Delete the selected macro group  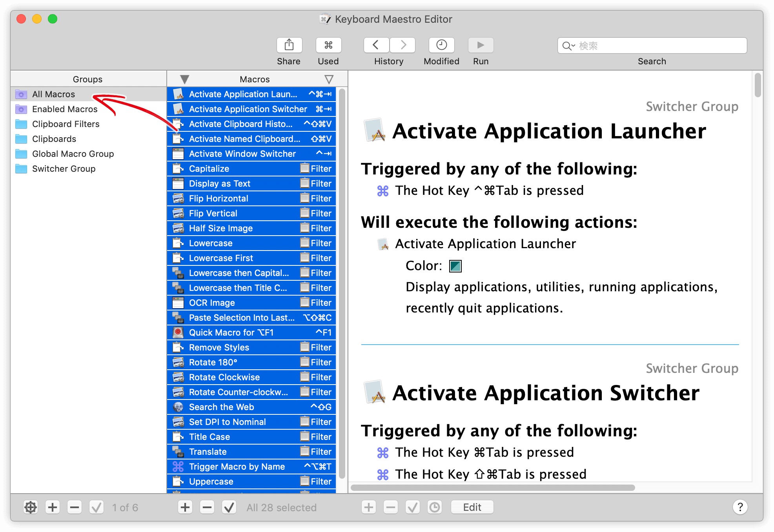coord(75,507)
